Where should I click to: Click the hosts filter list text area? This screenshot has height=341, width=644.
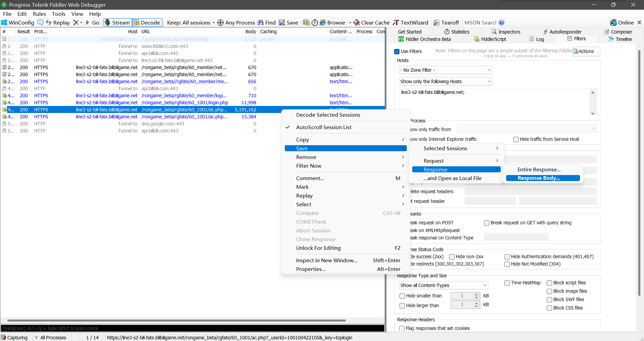click(x=495, y=102)
